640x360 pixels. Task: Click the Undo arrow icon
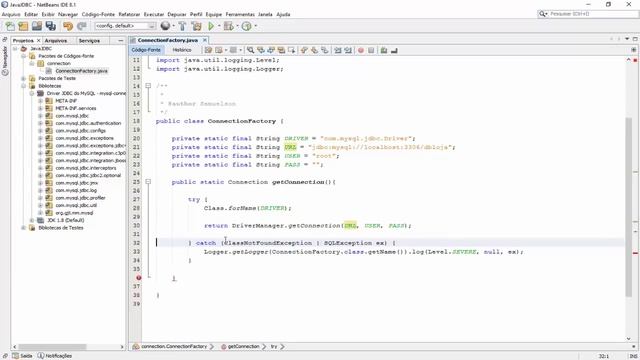coord(68,26)
